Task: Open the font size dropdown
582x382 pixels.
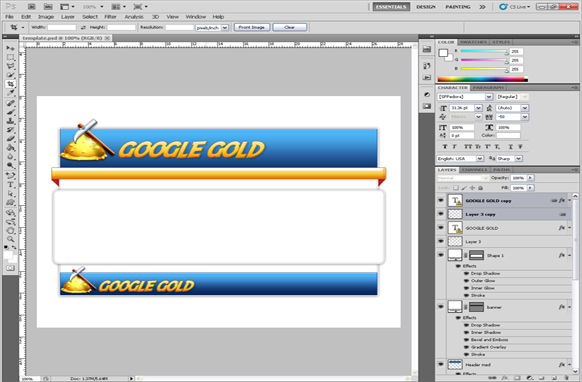Action: click(478, 108)
